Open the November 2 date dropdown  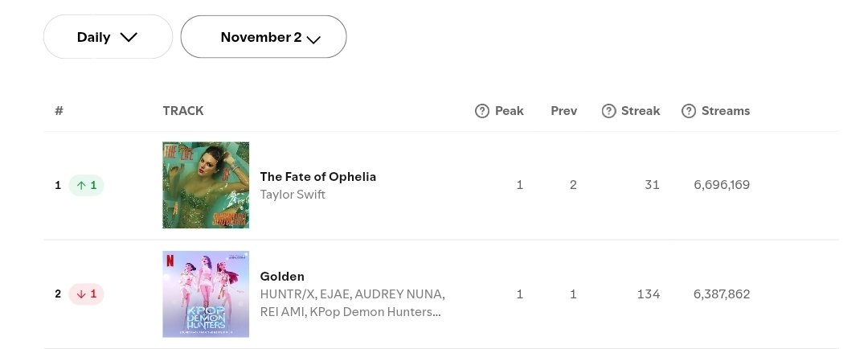(x=264, y=36)
